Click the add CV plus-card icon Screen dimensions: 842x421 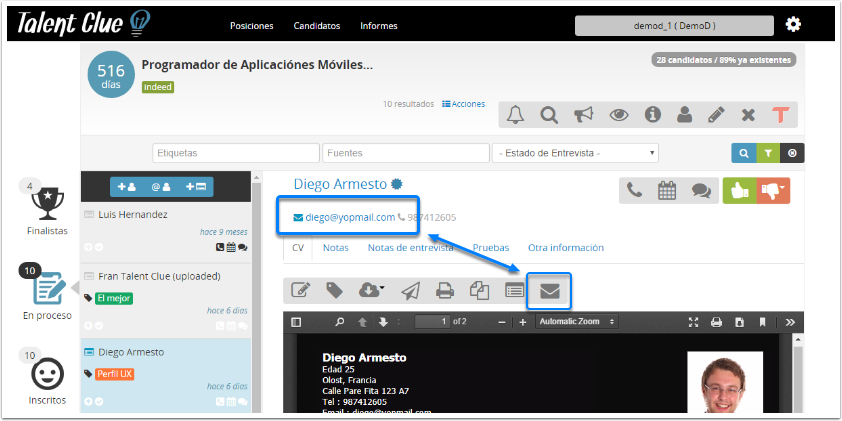196,187
